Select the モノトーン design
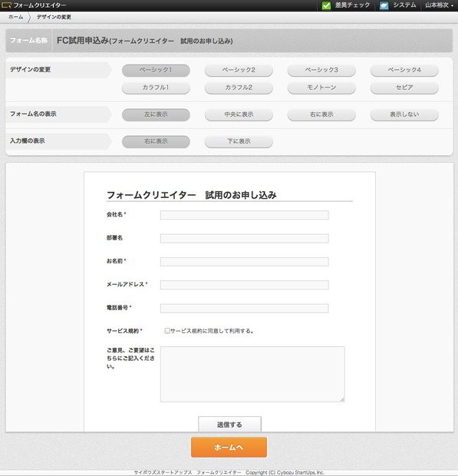Screen dimensions: 458x476 321,88
